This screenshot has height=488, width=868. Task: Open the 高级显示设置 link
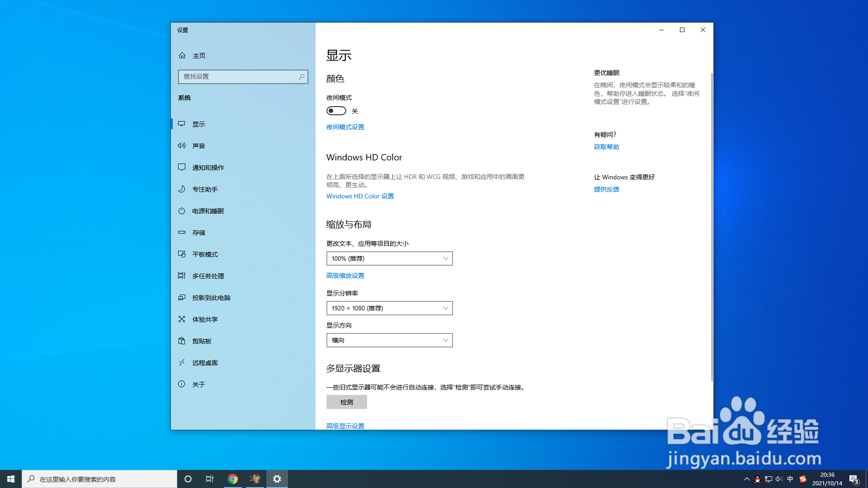click(345, 426)
